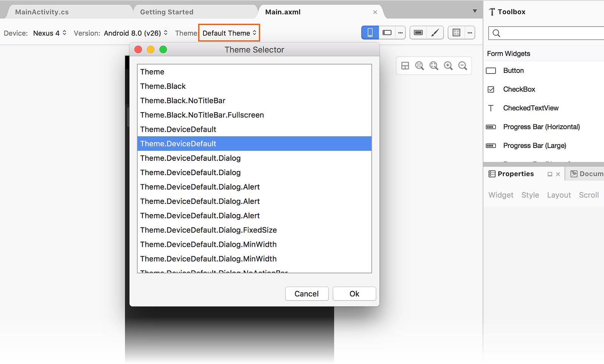Click the Toolbox panel header icon

[492, 12]
